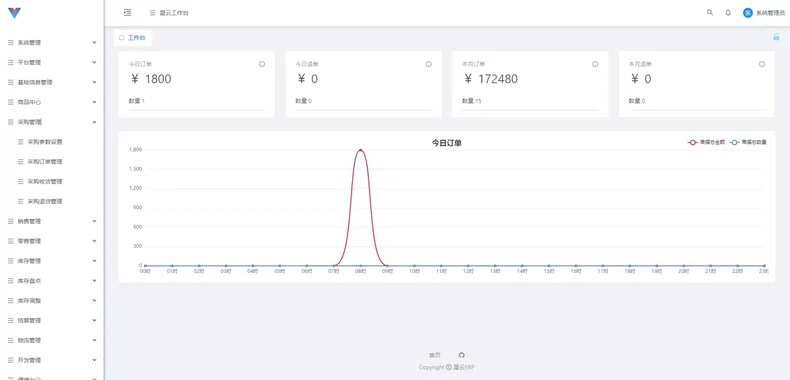Click the GitHub icon in the footer
Viewport: 790px width, 380px height.
click(x=462, y=355)
